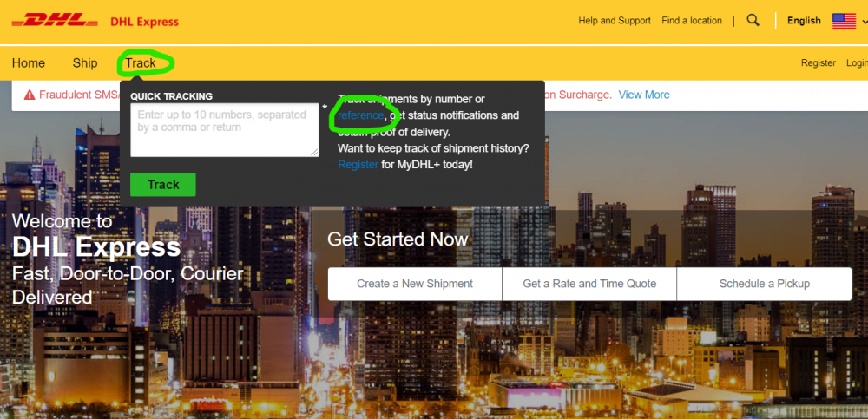Select Create a New Shipment
This screenshot has height=419, width=868.
(415, 284)
